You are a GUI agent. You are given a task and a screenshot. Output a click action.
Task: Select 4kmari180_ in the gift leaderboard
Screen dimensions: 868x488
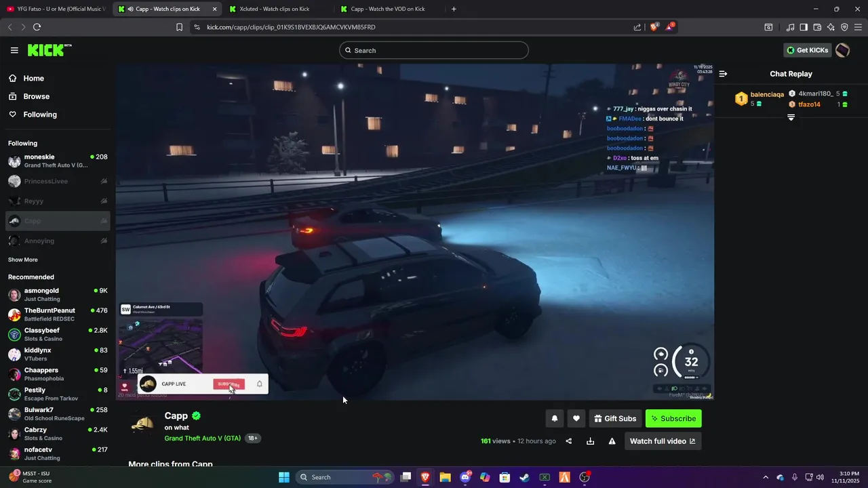(x=818, y=94)
